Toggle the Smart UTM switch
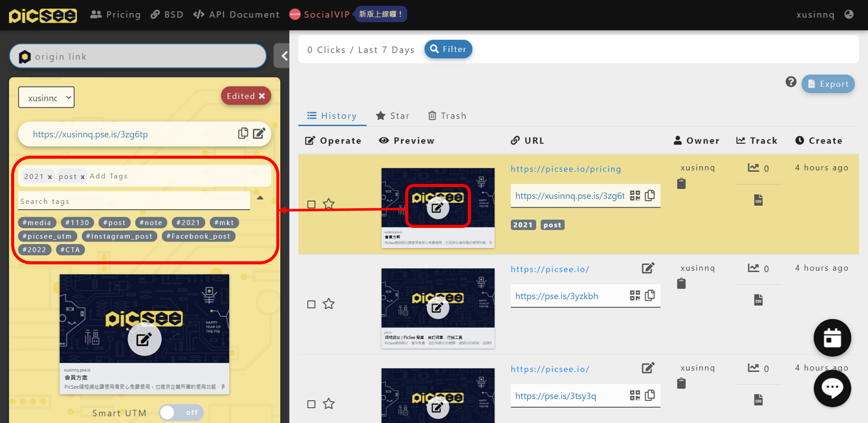The image size is (868, 423). (181, 412)
